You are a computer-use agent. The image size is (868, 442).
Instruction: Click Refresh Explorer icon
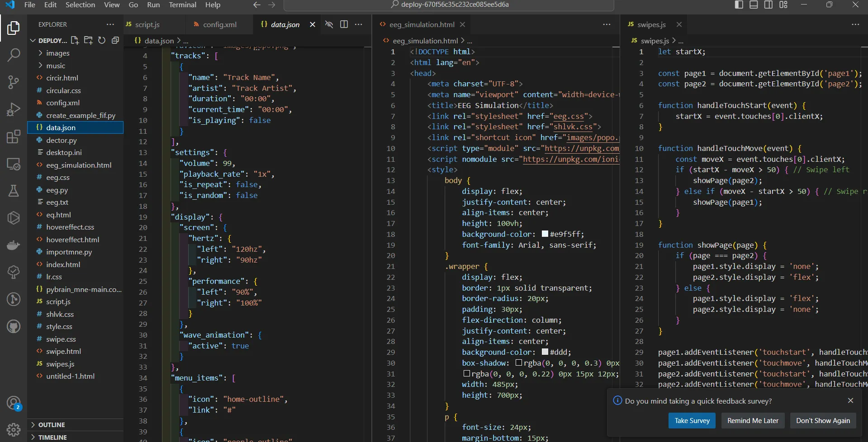point(102,40)
